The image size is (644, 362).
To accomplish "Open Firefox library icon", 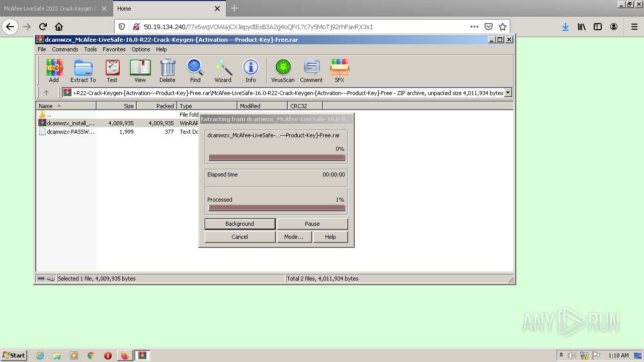I will coord(582,27).
